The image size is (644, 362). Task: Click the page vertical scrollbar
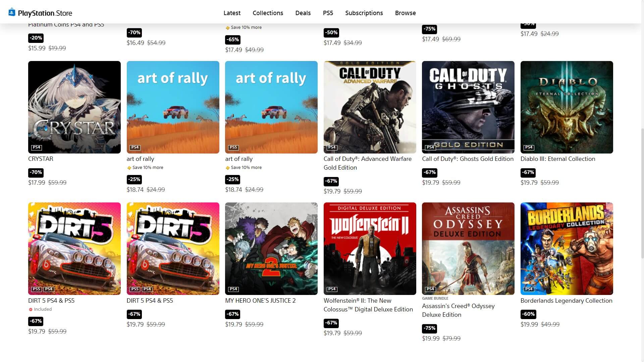[x=642, y=193]
